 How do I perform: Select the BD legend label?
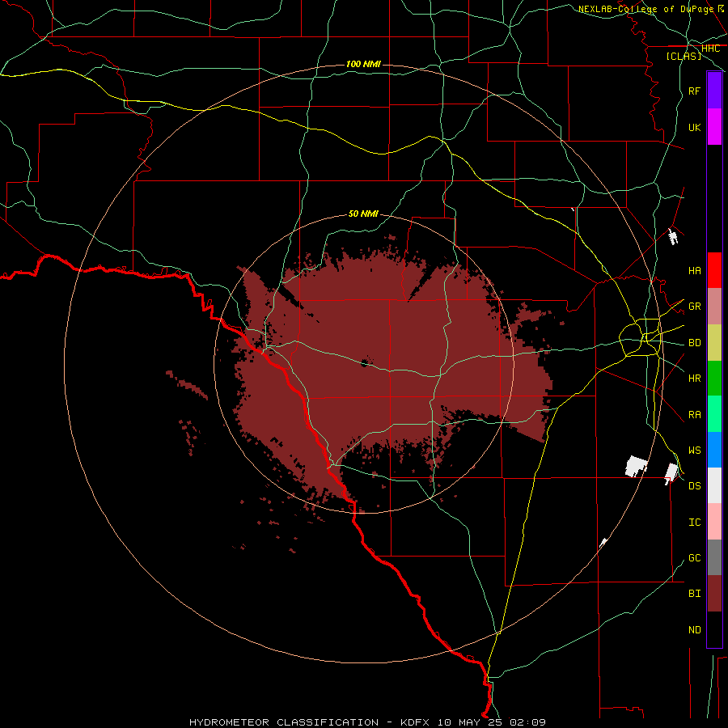pyautogui.click(x=694, y=343)
